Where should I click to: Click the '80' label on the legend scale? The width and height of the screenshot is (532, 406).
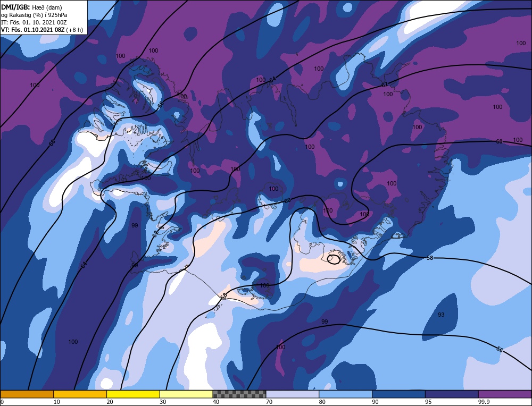[x=322, y=402]
